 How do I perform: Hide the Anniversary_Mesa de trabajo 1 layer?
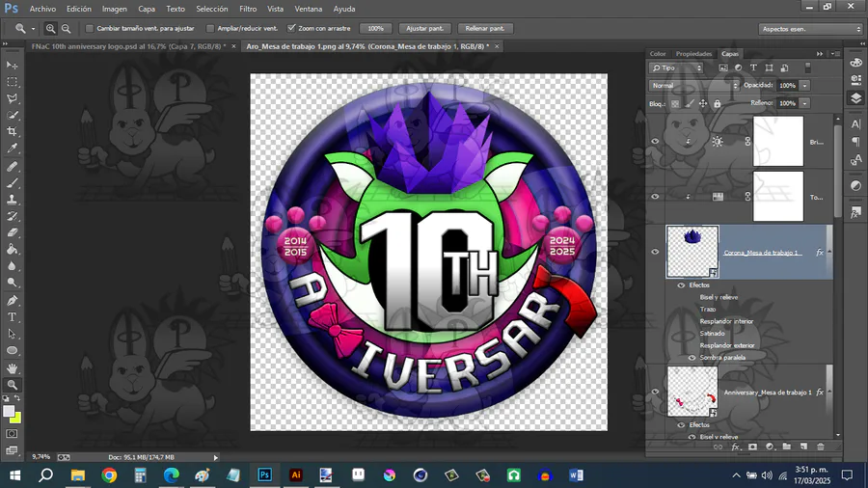pos(655,392)
